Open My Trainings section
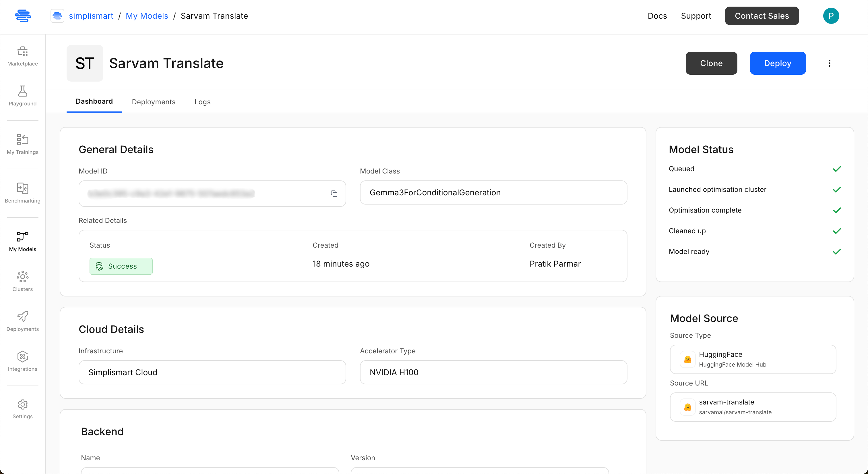The height and width of the screenshot is (474, 868). tap(23, 144)
